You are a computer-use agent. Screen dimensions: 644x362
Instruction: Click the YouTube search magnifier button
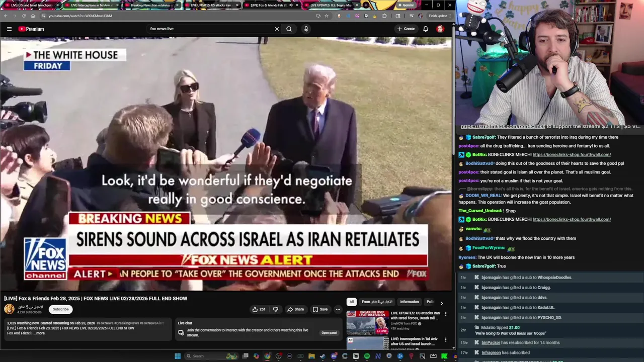tap(289, 29)
